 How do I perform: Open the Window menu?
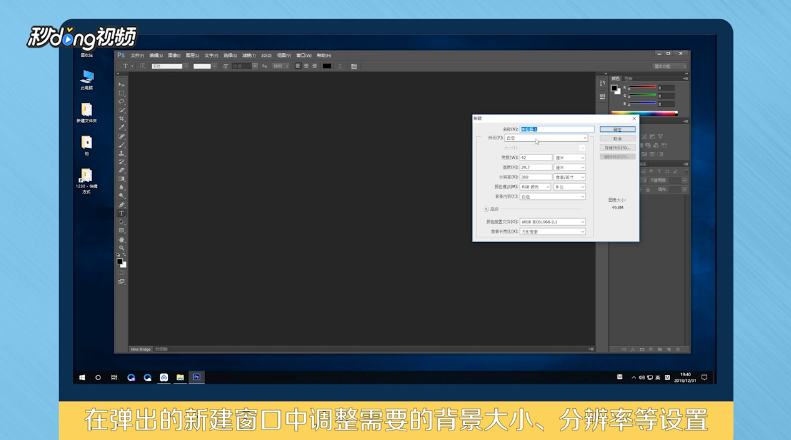coord(304,56)
